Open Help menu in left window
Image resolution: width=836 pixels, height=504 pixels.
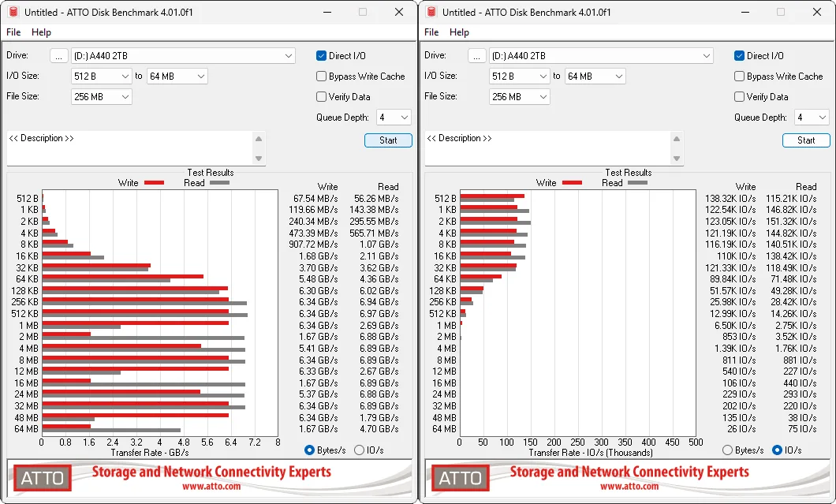click(x=41, y=32)
